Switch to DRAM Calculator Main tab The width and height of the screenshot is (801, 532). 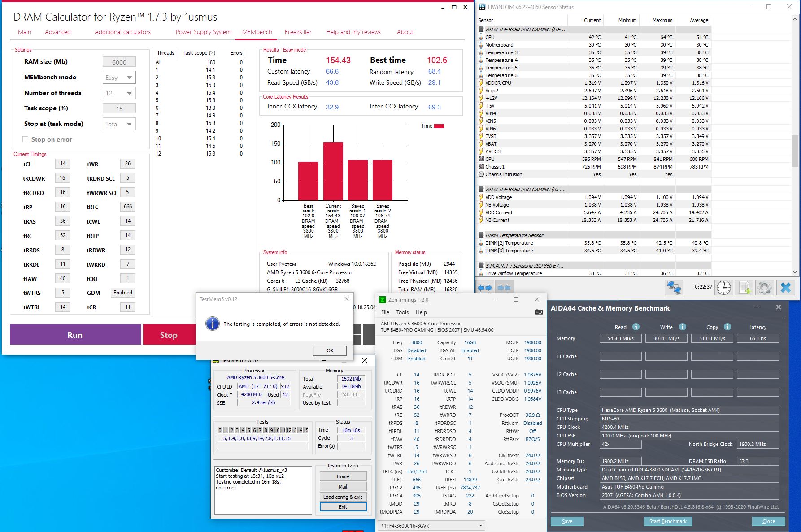[x=25, y=32]
